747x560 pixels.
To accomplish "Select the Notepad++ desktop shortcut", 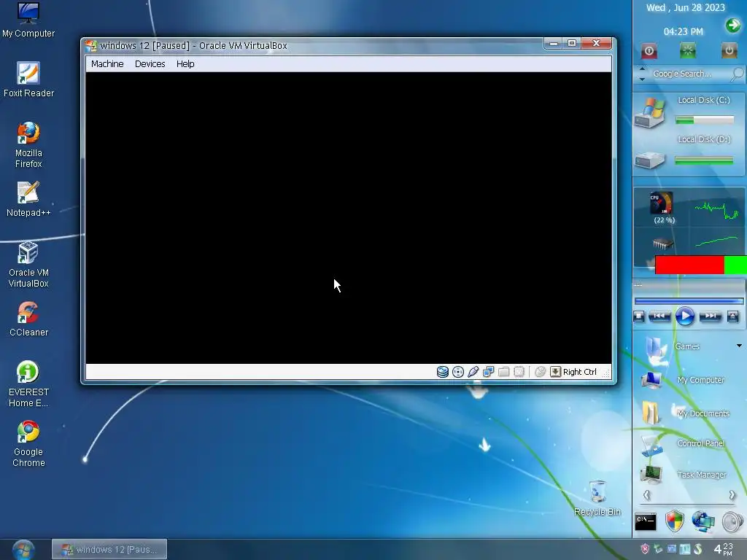I will (28, 199).
